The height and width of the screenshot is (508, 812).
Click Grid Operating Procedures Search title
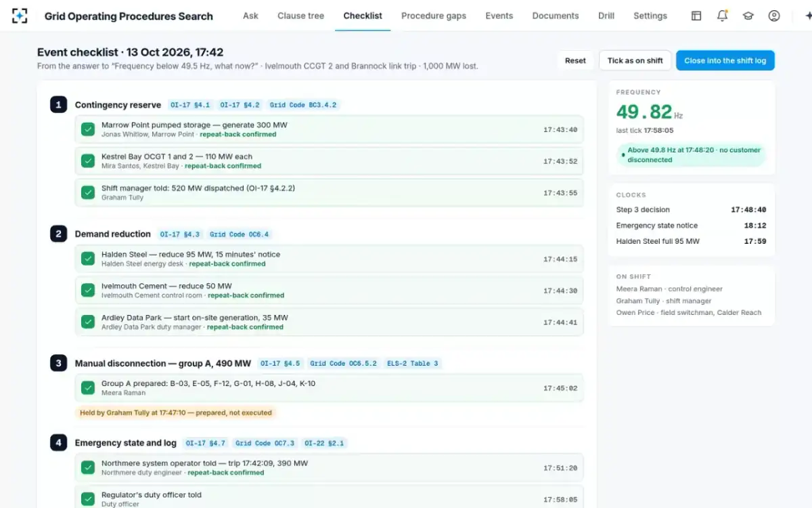click(129, 16)
